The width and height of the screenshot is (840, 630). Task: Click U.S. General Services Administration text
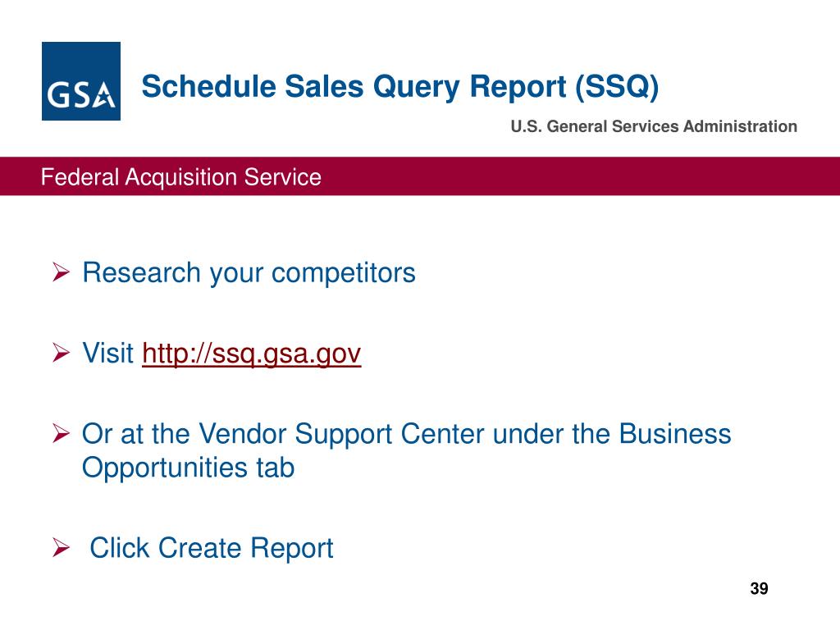[654, 126]
